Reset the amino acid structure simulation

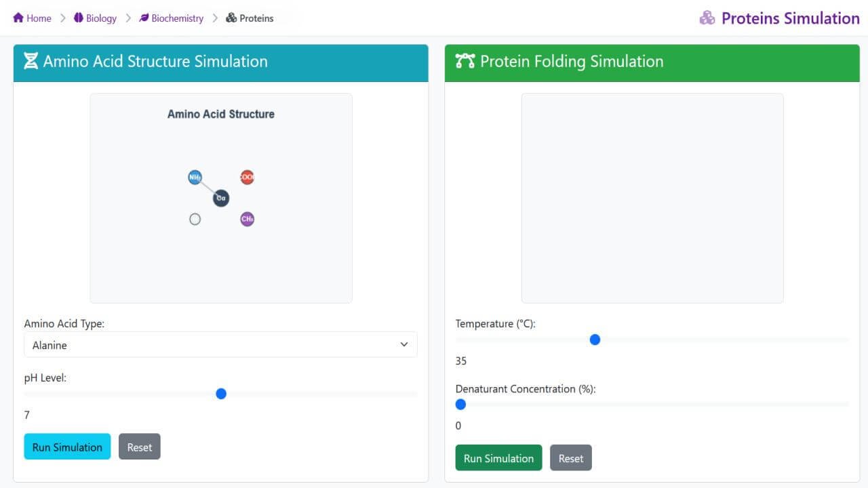140,447
